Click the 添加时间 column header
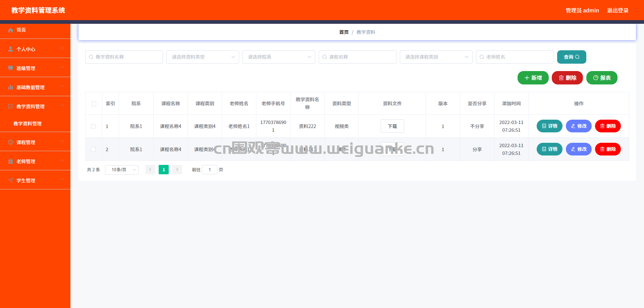 512,104
